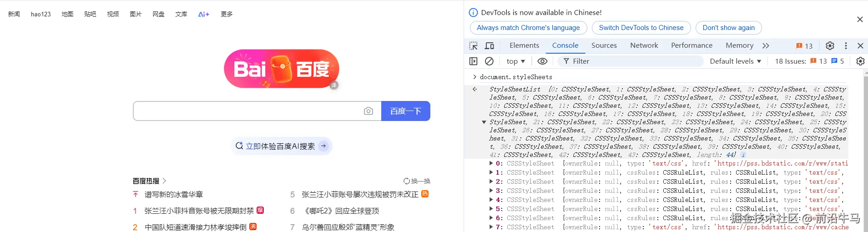The height and width of the screenshot is (232, 868).
Task: Click the translate badge on Baidu logo
Action: pyautogui.click(x=334, y=85)
